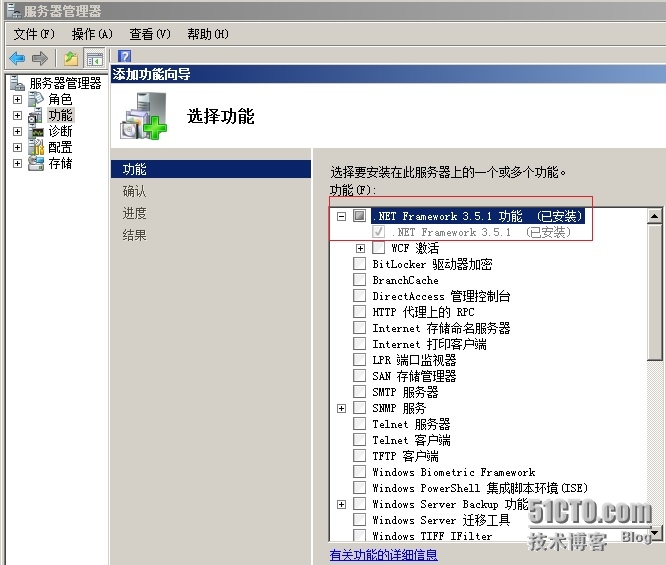This screenshot has height=565, width=666.
Task: Click the feature list scrollbar thumb
Action: (x=655, y=292)
